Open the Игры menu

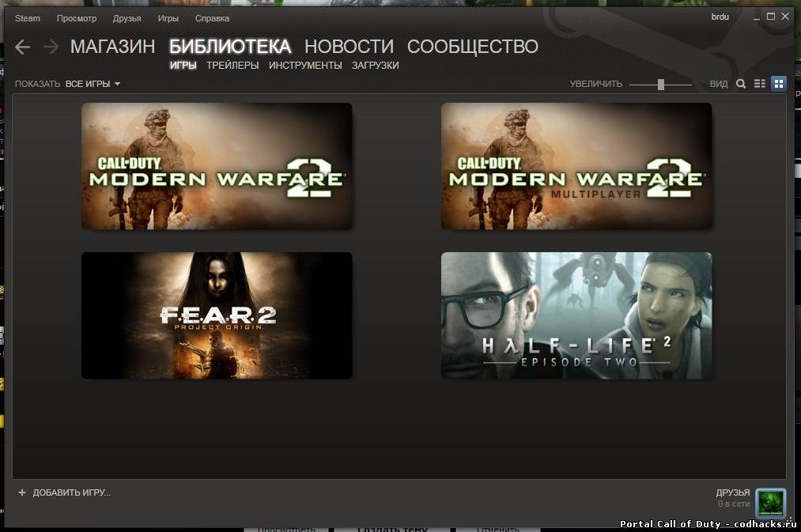(168, 18)
